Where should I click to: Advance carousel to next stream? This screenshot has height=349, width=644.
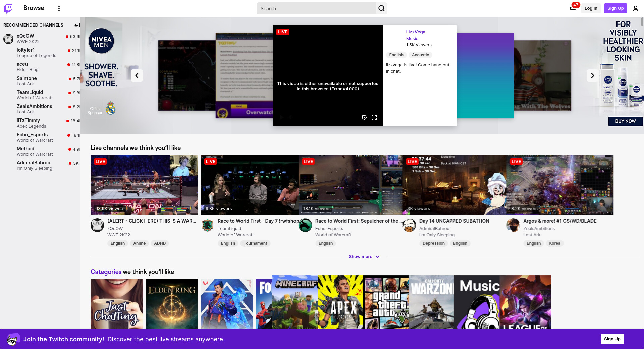pyautogui.click(x=592, y=76)
